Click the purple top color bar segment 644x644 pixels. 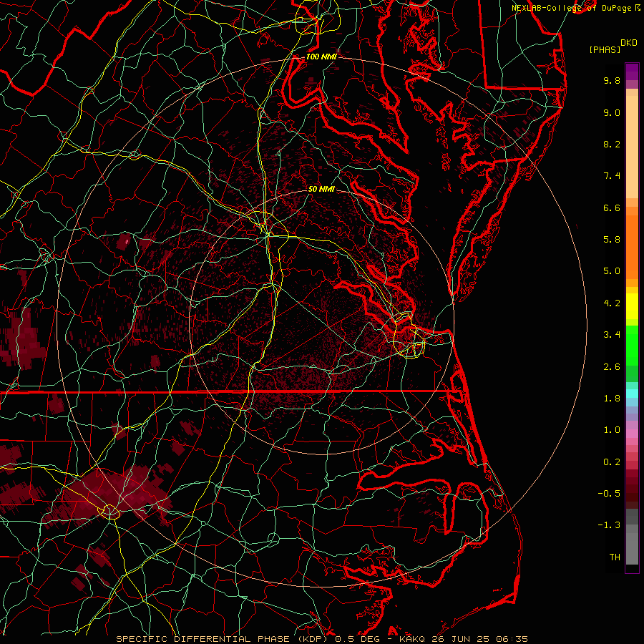(x=632, y=72)
